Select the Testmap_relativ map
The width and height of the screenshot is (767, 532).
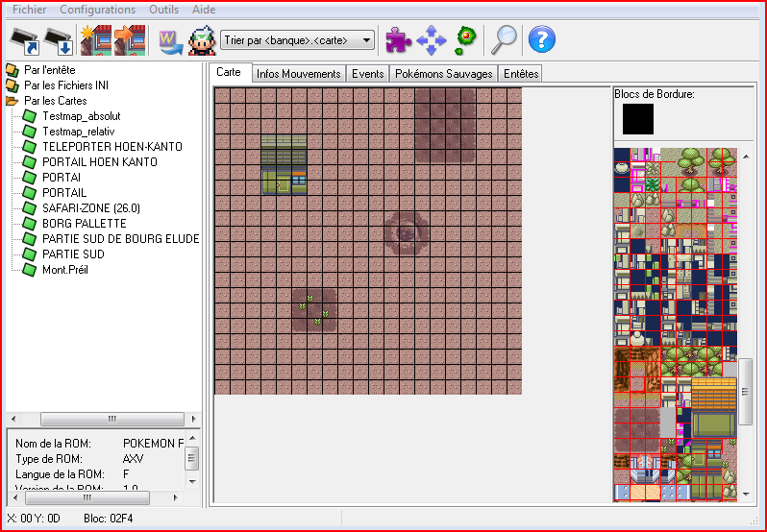(78, 132)
